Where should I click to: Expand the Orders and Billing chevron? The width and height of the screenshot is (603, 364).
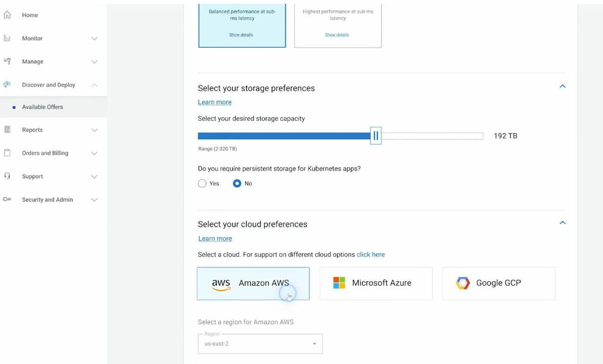point(94,153)
